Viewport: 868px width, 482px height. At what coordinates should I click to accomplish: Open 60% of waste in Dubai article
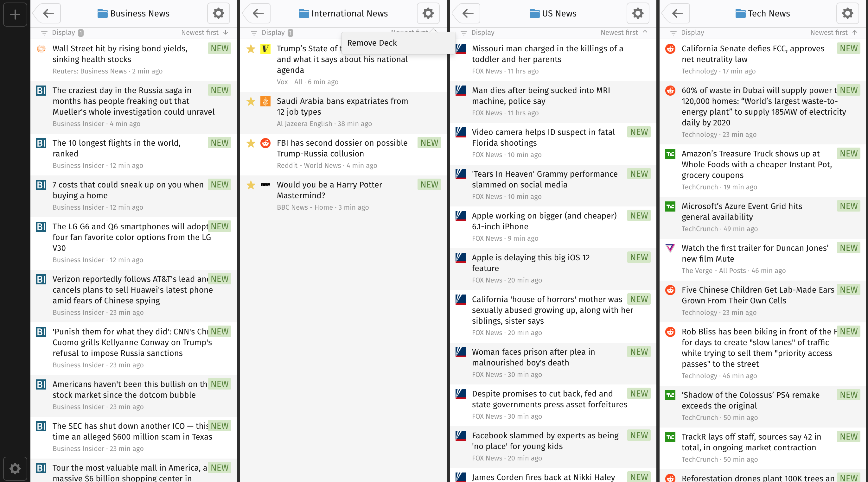[762, 112]
